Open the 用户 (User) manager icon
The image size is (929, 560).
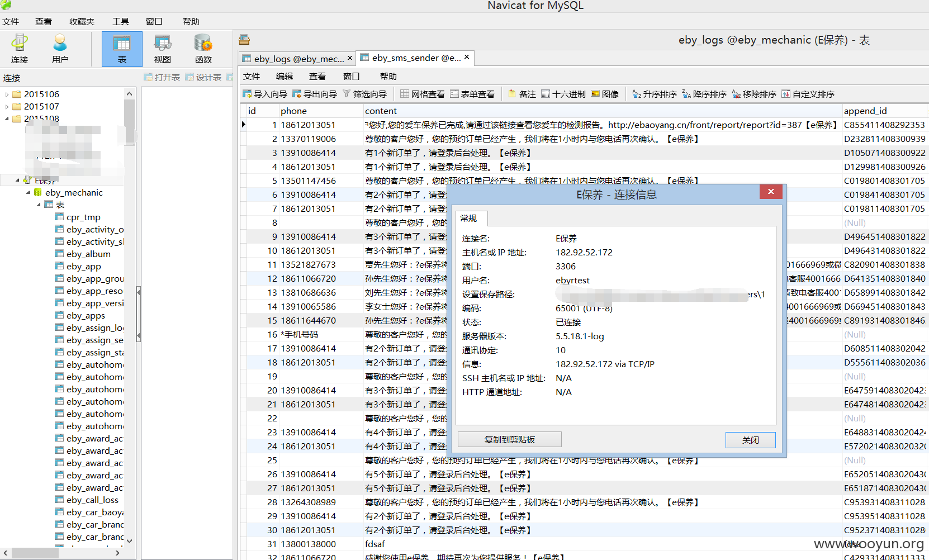tap(60, 49)
